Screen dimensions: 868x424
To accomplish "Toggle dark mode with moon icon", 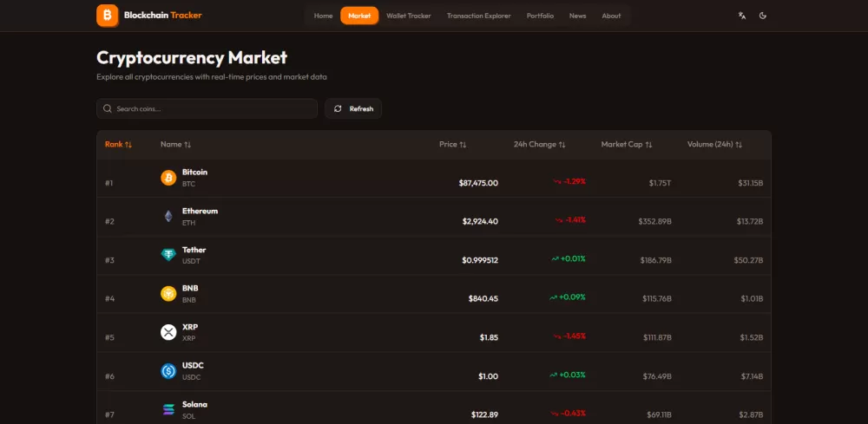I will click(x=763, y=16).
